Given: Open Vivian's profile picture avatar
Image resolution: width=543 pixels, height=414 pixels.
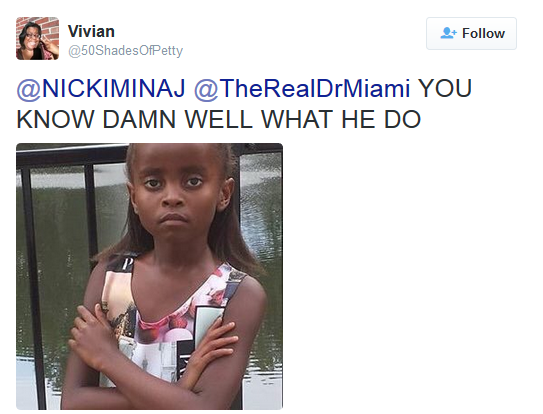Looking at the screenshot, I should click(37, 38).
